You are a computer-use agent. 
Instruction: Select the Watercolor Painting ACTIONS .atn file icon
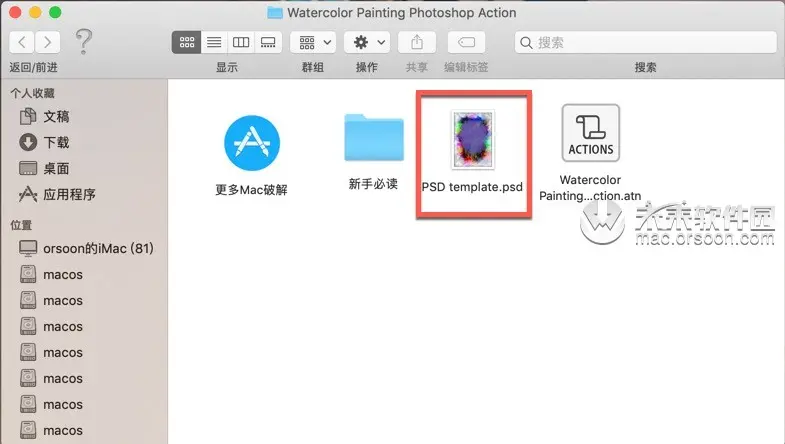[x=591, y=133]
